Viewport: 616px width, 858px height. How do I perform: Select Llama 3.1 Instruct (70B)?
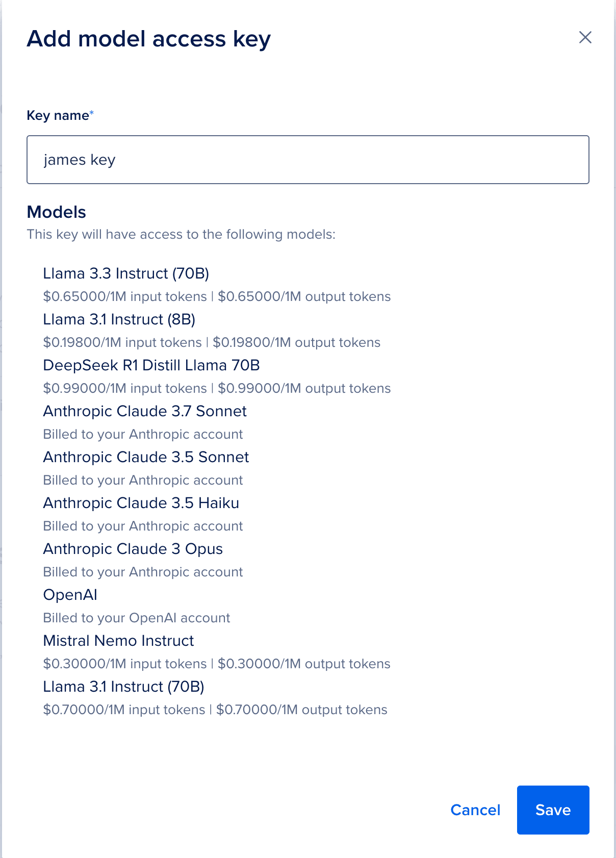click(124, 687)
